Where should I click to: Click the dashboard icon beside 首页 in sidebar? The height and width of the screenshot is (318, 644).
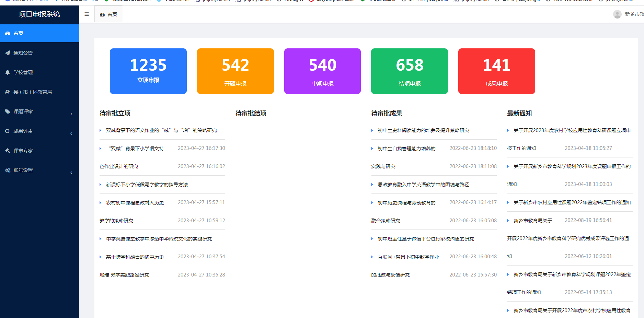pyautogui.click(x=8, y=33)
